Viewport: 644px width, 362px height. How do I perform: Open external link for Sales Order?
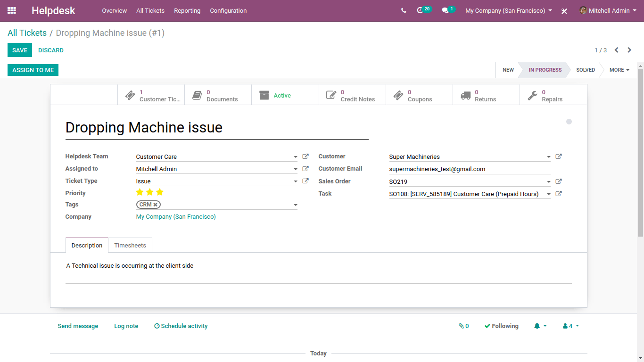(x=559, y=181)
